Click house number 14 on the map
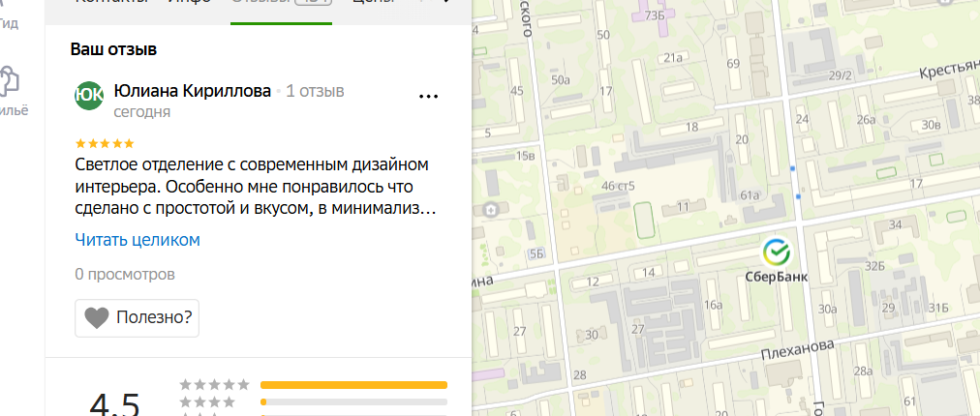 tap(649, 273)
